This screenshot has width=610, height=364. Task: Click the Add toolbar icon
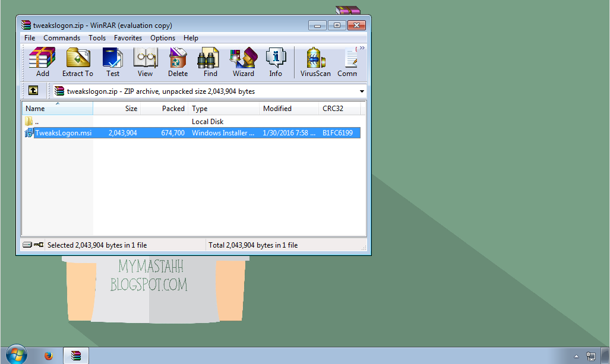42,62
